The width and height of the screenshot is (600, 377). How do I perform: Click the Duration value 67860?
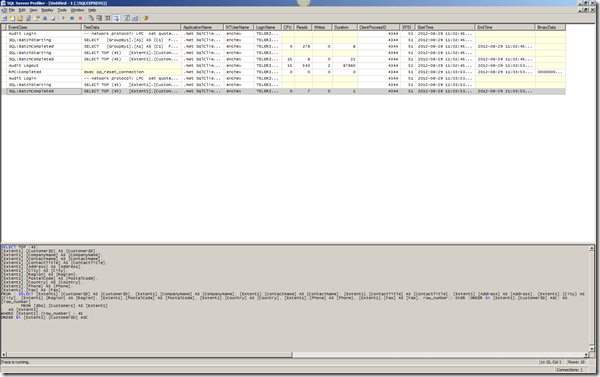coord(349,65)
